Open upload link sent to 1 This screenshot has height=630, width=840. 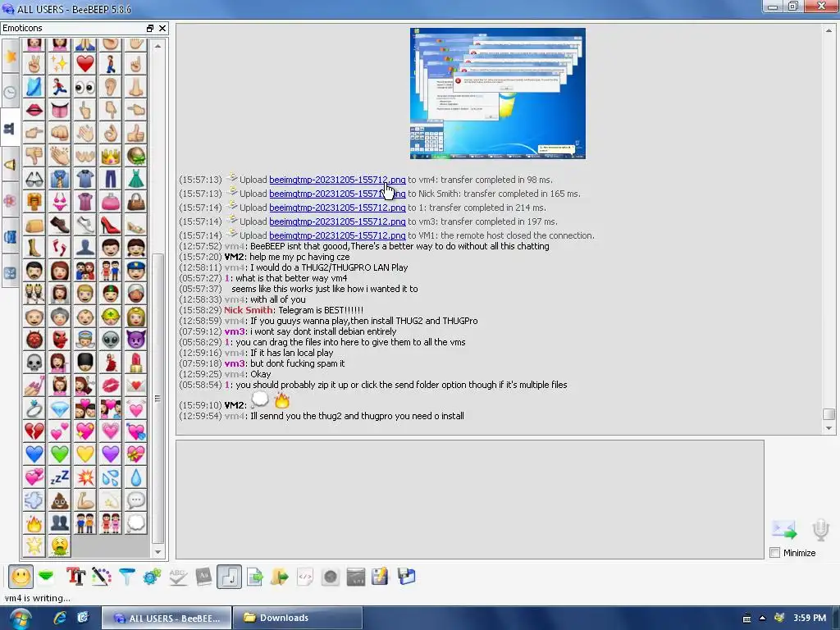[x=337, y=208]
